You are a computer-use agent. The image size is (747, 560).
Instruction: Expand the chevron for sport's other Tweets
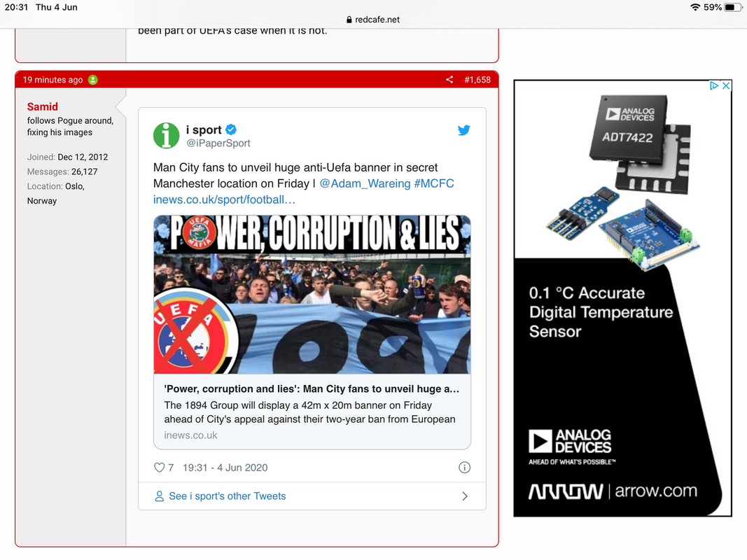click(465, 496)
